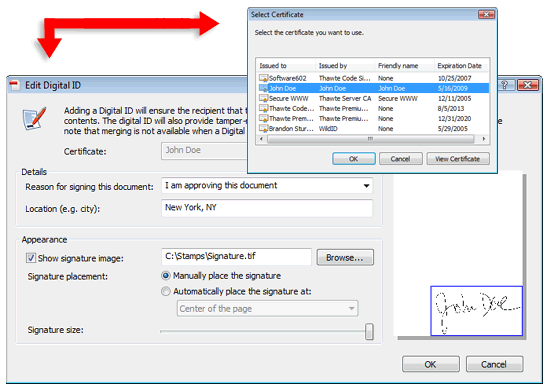Click the Signature size slider handle
Image resolution: width=550 pixels, height=390 pixels.
coord(369,331)
